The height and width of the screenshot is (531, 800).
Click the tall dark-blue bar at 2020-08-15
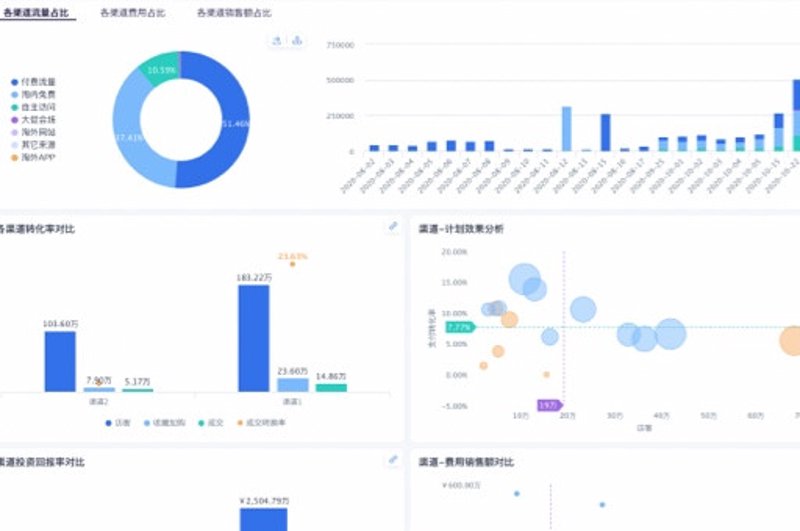(x=605, y=133)
